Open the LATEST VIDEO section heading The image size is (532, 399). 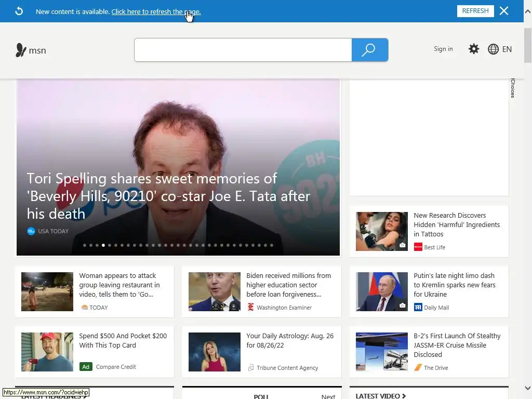(x=381, y=395)
